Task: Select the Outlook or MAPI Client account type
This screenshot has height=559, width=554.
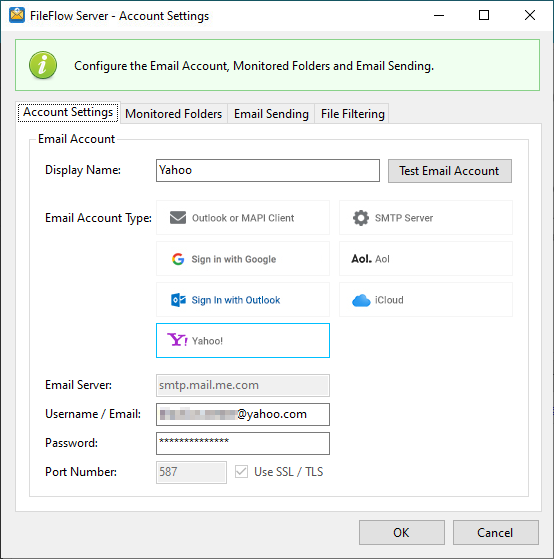Action: coord(243,217)
